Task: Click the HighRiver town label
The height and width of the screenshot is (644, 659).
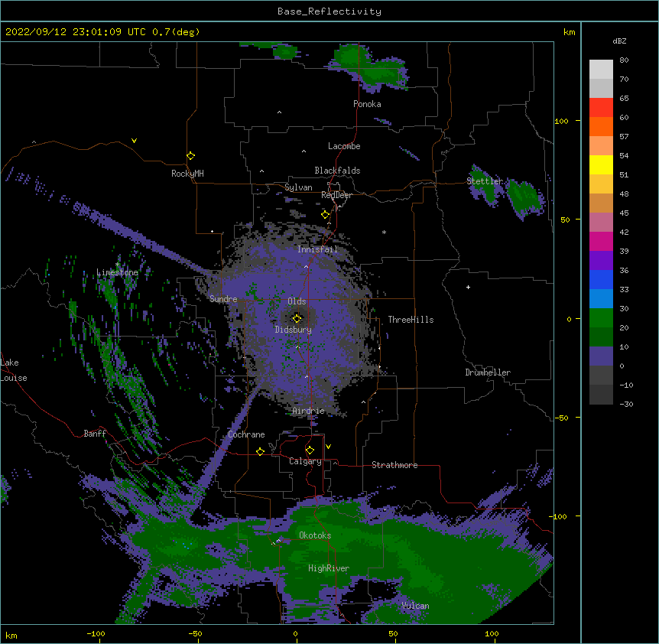Action: 329,568
